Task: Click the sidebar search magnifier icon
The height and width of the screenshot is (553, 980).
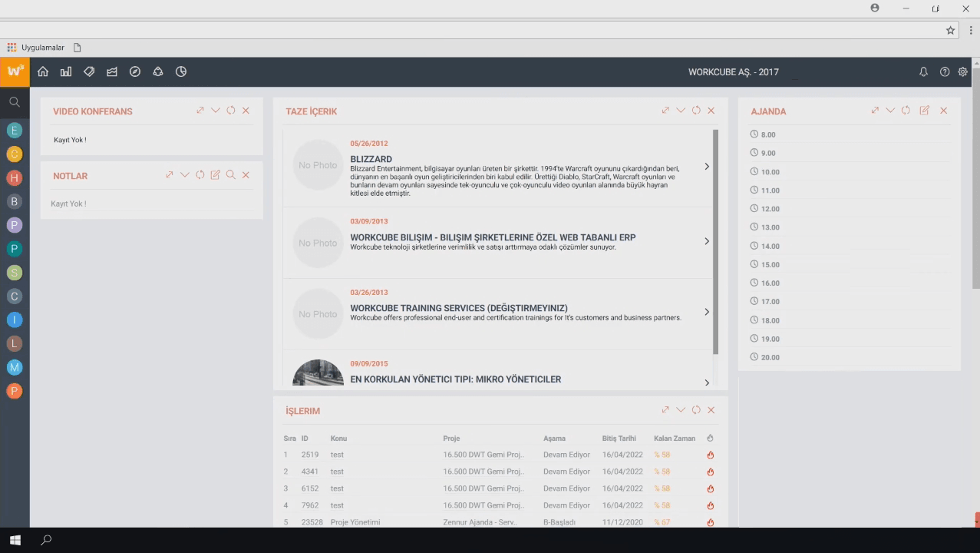Action: [x=15, y=101]
